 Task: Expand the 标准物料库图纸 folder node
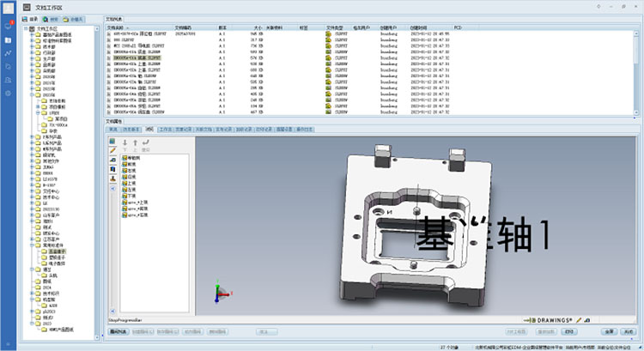click(x=32, y=39)
